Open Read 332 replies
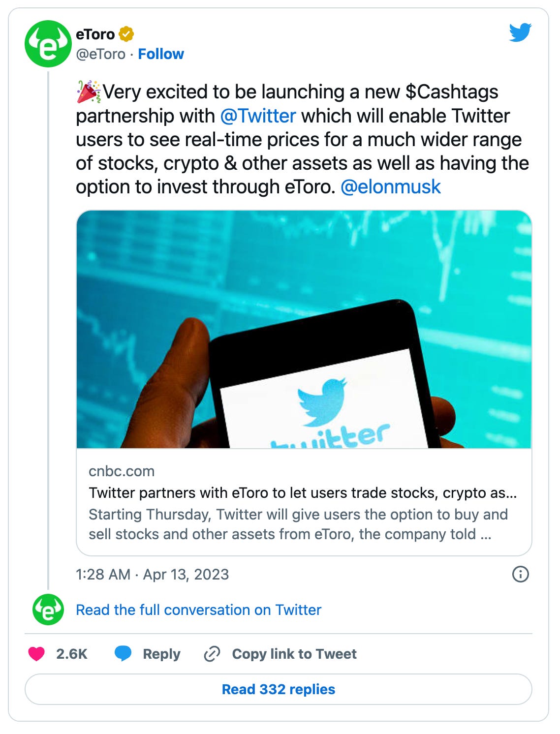560x734 pixels. [x=280, y=690]
